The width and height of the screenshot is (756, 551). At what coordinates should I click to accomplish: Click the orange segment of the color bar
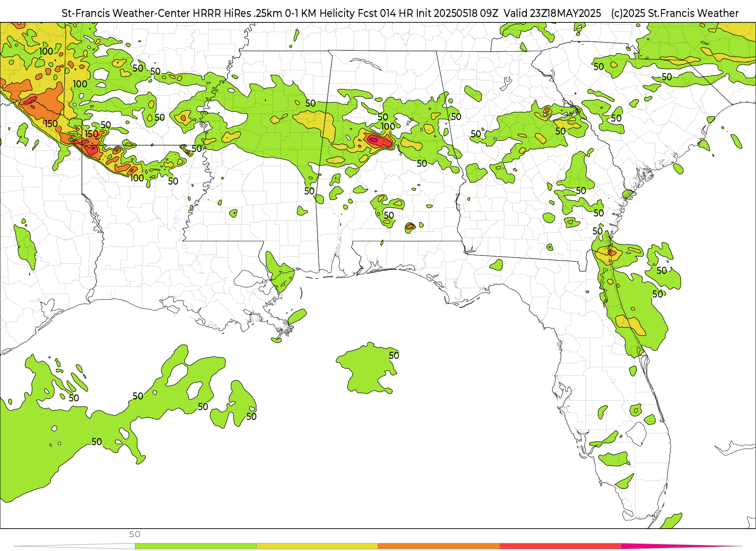point(439,546)
